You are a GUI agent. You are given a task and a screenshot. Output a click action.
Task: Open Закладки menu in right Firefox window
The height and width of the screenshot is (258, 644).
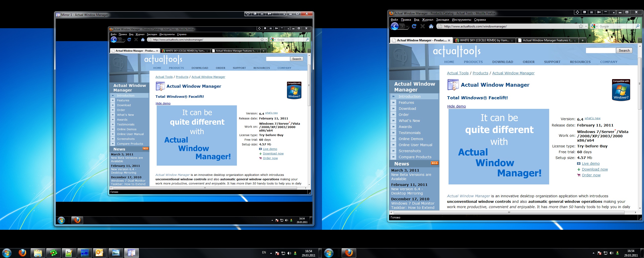442,20
